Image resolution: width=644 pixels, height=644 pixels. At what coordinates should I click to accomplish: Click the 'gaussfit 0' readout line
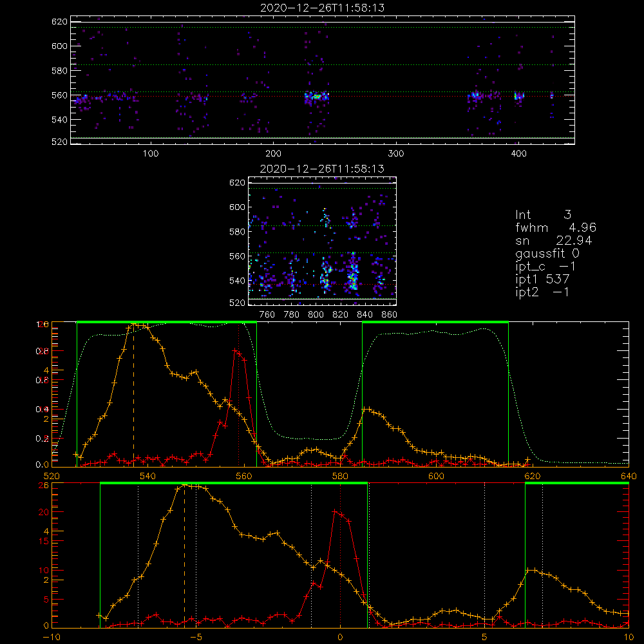click(547, 253)
